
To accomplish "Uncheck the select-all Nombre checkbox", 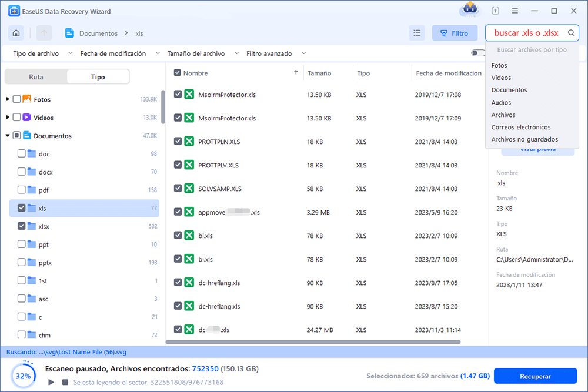I will click(x=178, y=73).
